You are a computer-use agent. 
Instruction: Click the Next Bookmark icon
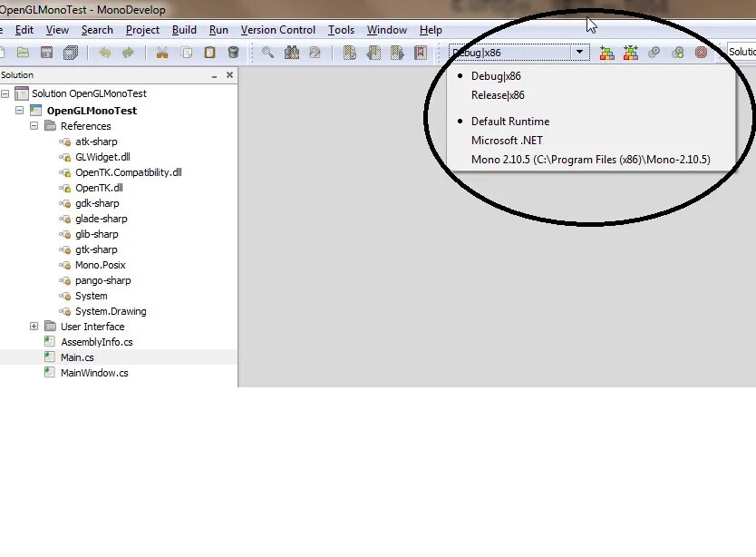tap(397, 52)
